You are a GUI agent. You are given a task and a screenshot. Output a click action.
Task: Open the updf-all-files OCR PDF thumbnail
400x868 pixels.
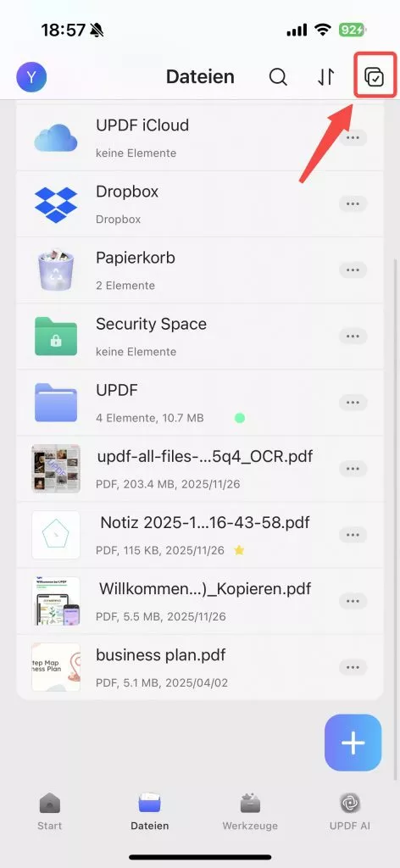(x=56, y=468)
